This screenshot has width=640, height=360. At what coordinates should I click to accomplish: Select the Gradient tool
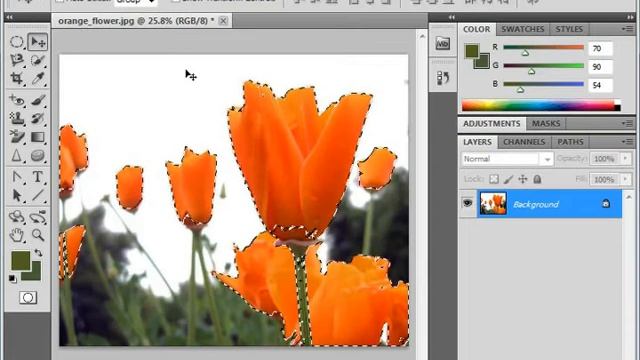coord(38,137)
